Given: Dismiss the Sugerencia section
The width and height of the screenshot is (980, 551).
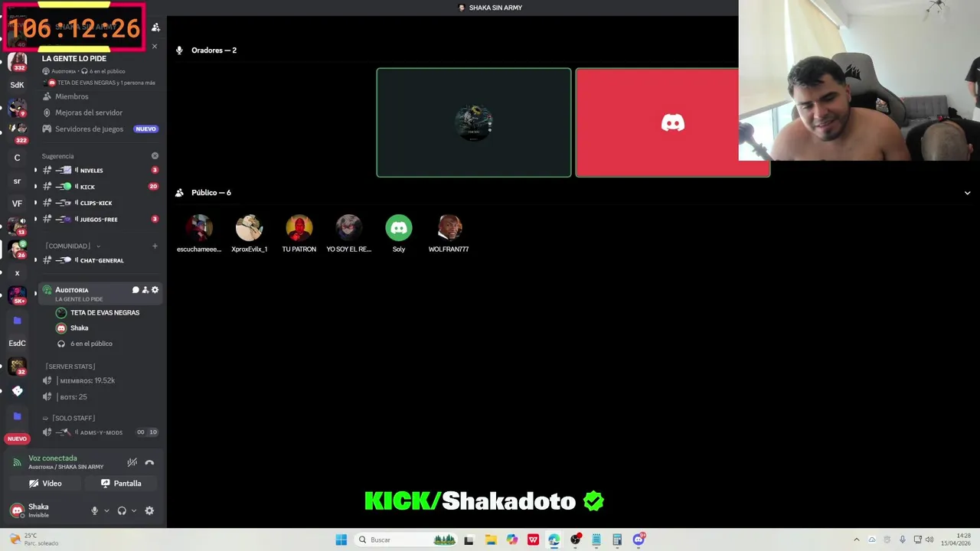Looking at the screenshot, I should 155,156.
